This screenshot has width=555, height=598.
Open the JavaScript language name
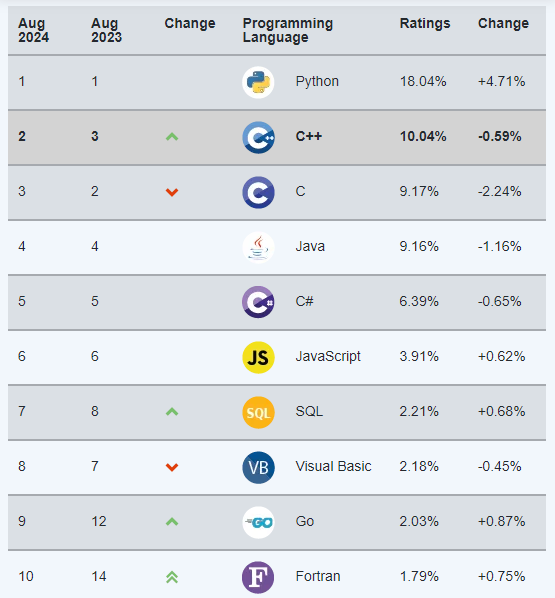328,356
